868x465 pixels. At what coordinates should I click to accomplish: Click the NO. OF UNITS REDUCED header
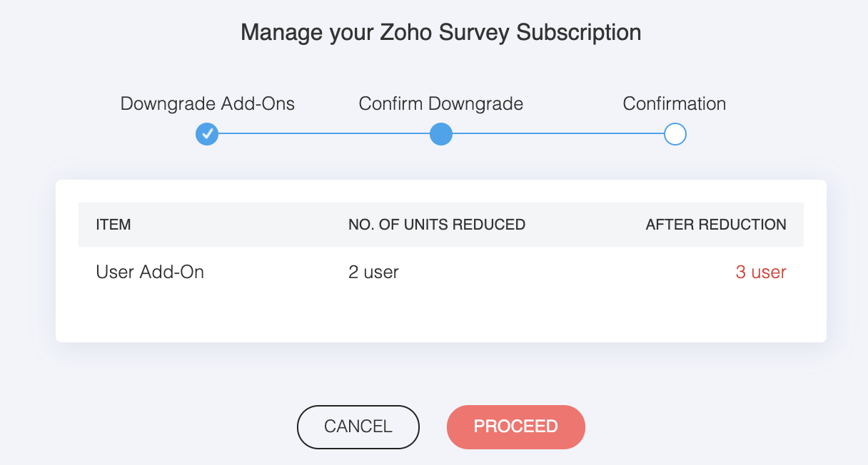pos(437,225)
